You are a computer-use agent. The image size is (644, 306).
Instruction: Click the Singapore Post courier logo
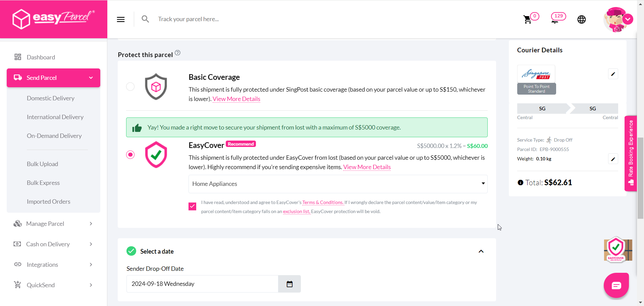point(536,74)
